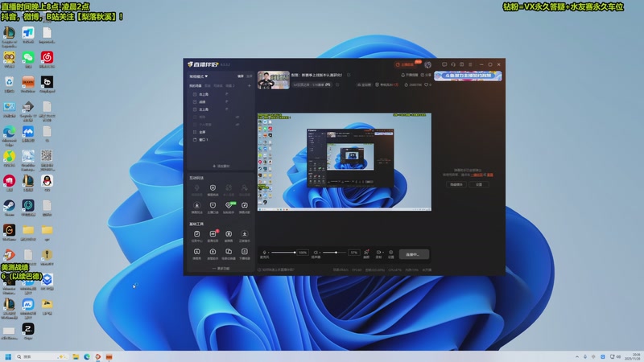Open the scene switcher overlapping-screens icon
Image resolution: width=644 pixels, height=362 pixels.
[x=229, y=251]
